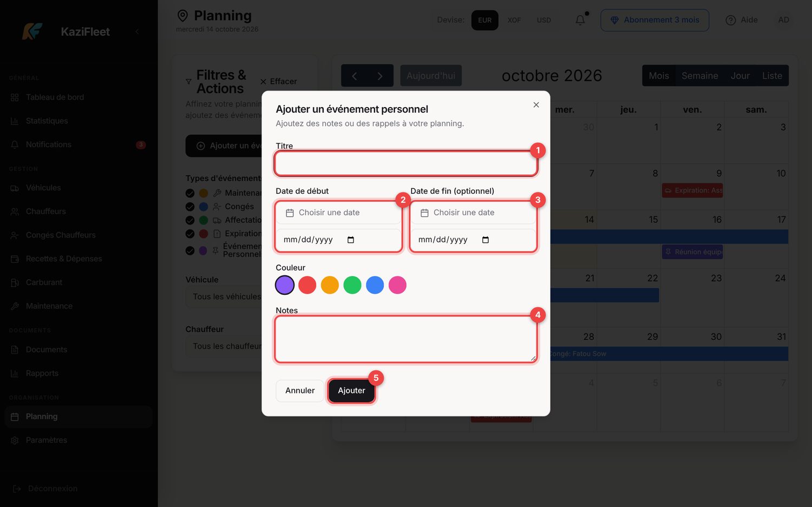This screenshot has width=812, height=507.
Task: Open Date de début date chooser
Action: pyautogui.click(x=338, y=213)
